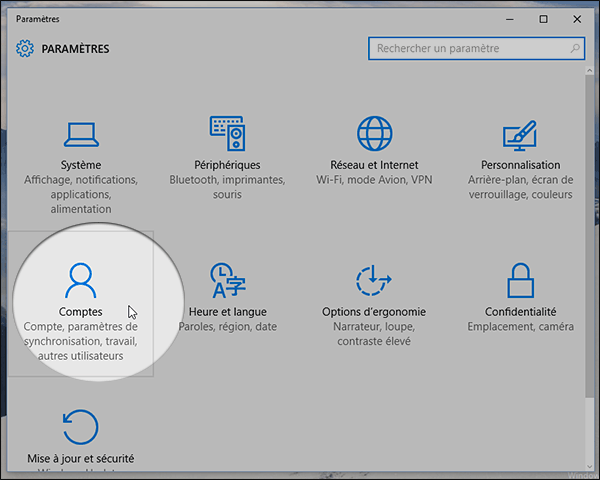
Task: Click the 'Heure et langue' label text
Action: point(227,312)
